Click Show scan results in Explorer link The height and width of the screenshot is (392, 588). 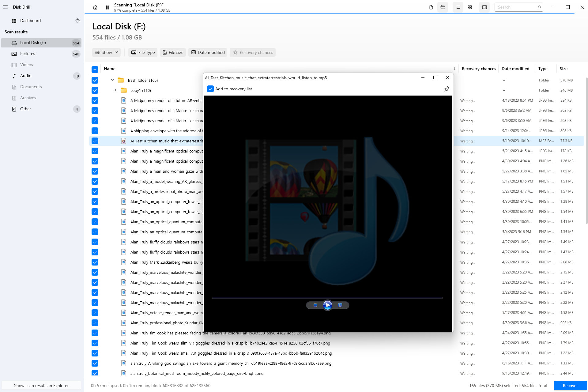pos(41,386)
